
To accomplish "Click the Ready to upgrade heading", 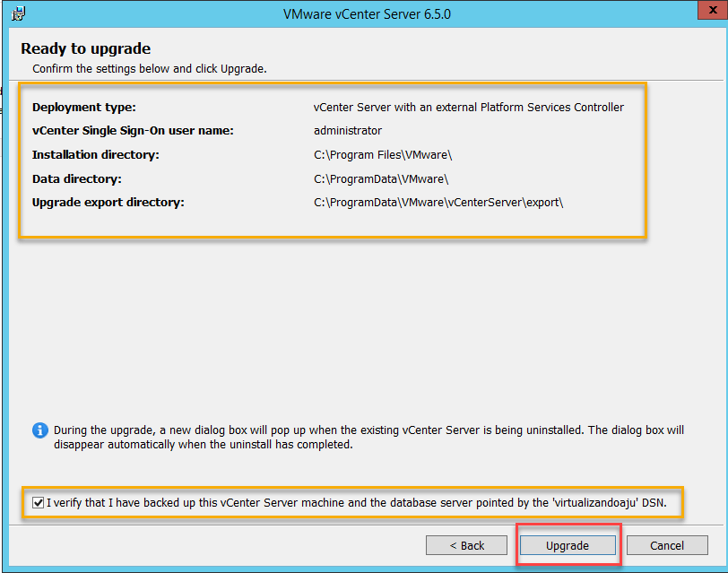I will pos(86,48).
